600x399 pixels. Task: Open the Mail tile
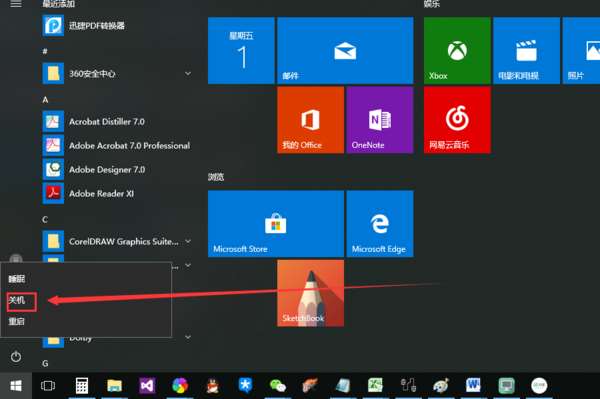(345, 50)
